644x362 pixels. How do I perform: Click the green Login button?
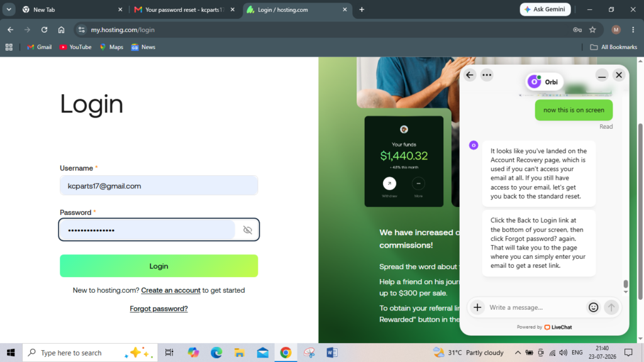(159, 266)
